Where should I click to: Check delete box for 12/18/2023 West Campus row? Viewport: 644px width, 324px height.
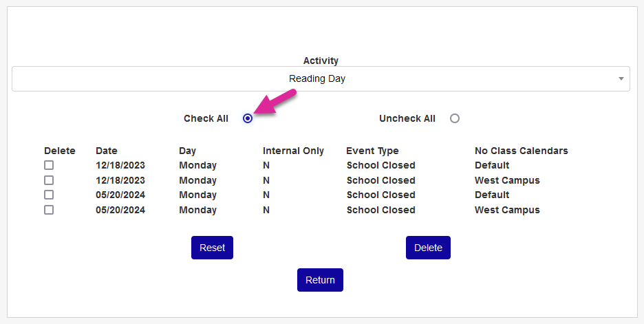tap(49, 180)
